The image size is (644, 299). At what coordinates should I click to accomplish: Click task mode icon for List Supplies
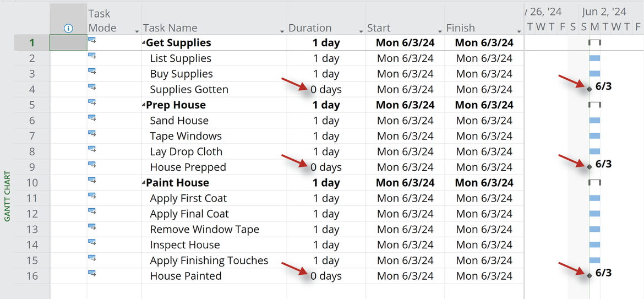point(92,56)
